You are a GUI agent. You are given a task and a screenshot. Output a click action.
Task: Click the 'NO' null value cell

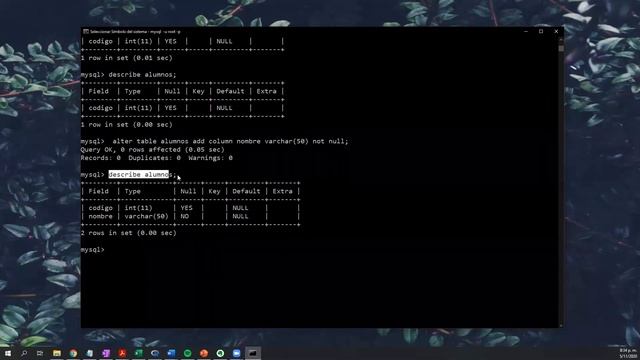tap(185, 216)
